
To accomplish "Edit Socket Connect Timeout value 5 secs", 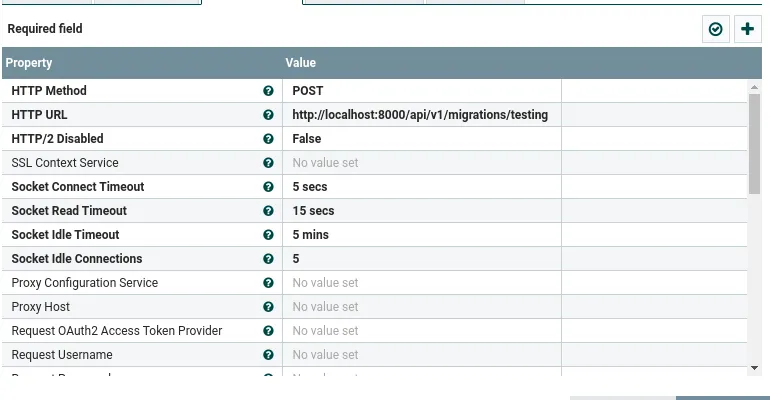I will tap(421, 187).
